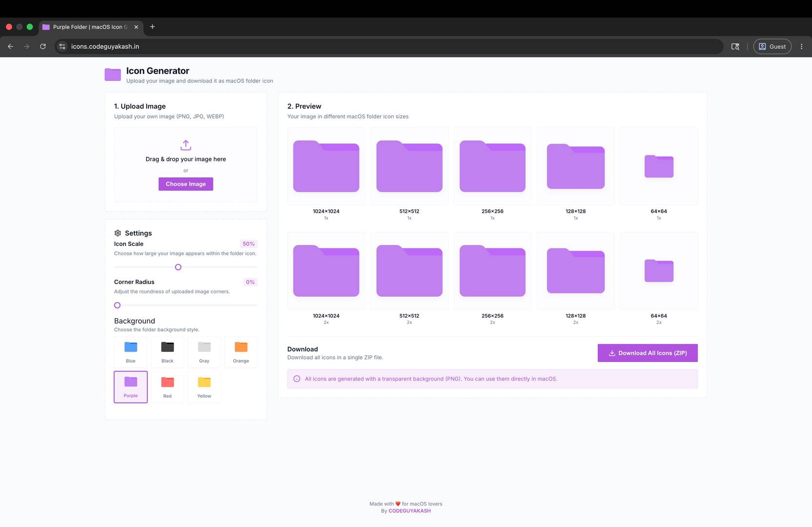The width and height of the screenshot is (812, 527).
Task: Click the purple folder logo beside Icon Generator
Action: click(113, 75)
